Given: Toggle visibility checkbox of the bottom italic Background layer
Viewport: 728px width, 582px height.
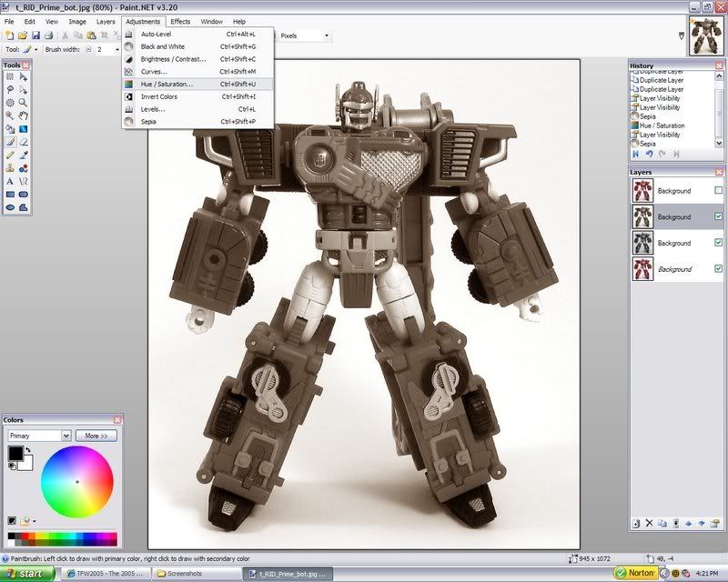Looking at the screenshot, I should point(719,269).
